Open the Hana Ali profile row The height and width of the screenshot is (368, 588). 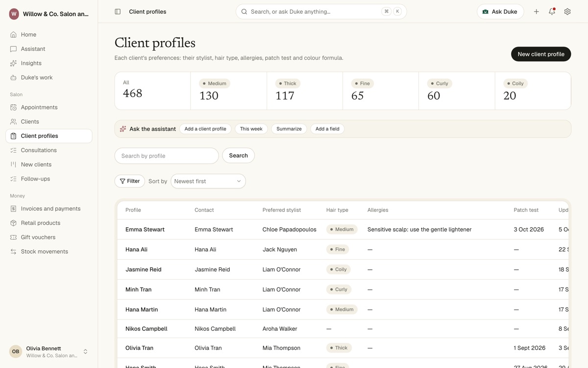tap(343, 250)
